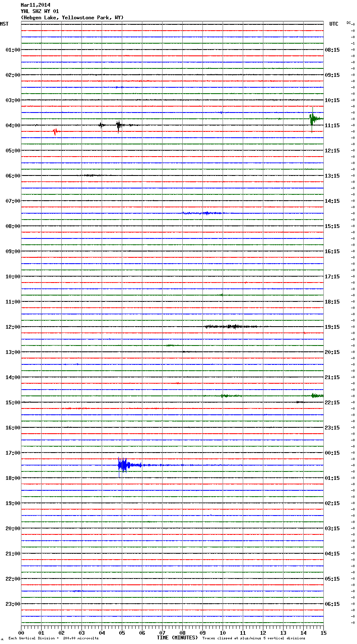357x644 pixels.
Task: Select the 17:00 MST time label
Action: [x=13, y=453]
